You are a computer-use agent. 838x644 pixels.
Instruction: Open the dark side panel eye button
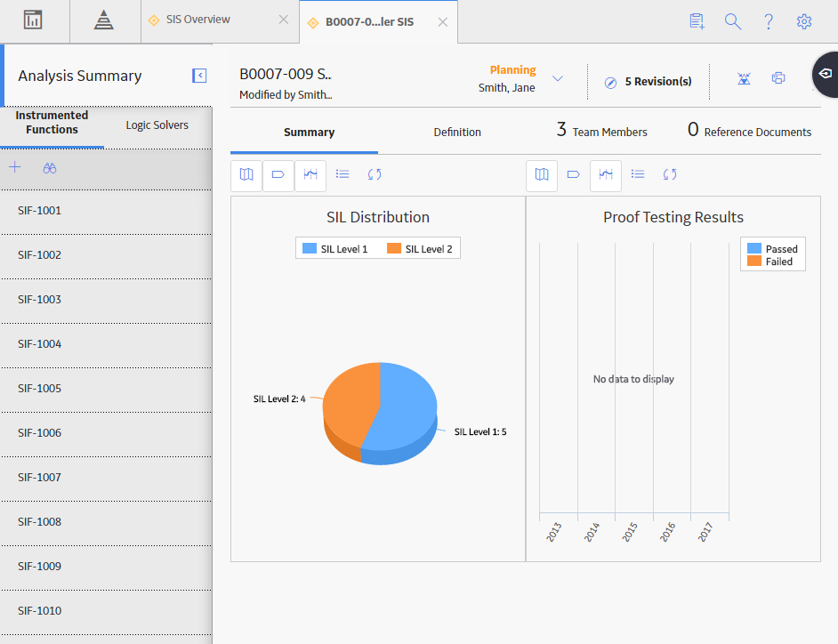pos(826,74)
